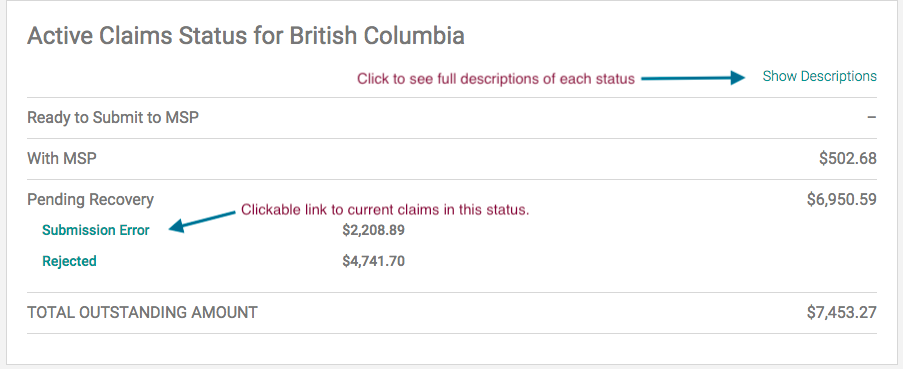
Task: Click the $2,208.89 Submission Error amount
Action: click(373, 230)
